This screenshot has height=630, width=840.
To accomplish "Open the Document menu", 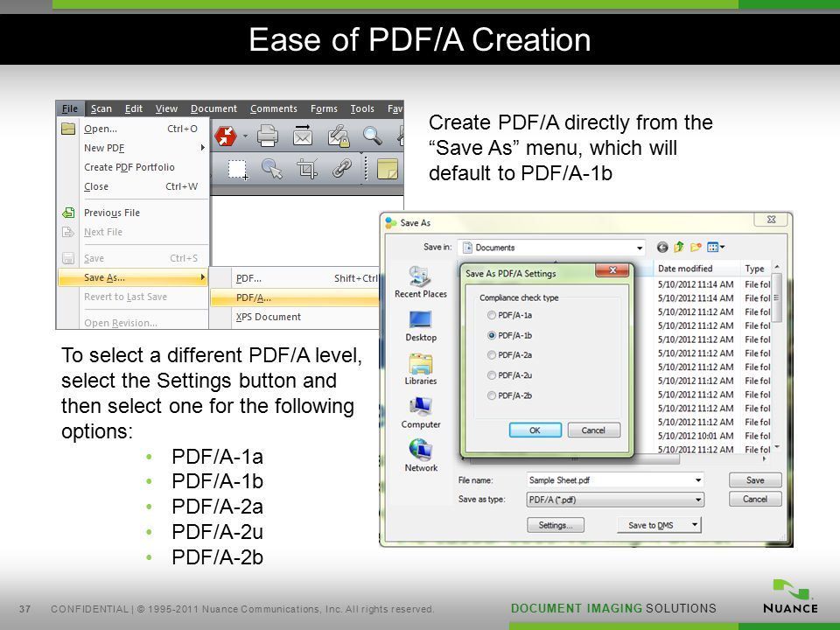I will [x=213, y=108].
